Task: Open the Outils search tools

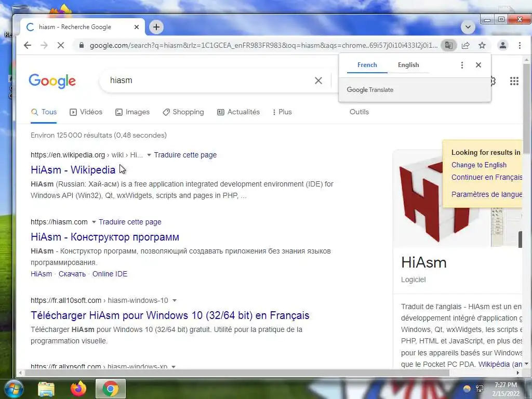Action: 359,112
